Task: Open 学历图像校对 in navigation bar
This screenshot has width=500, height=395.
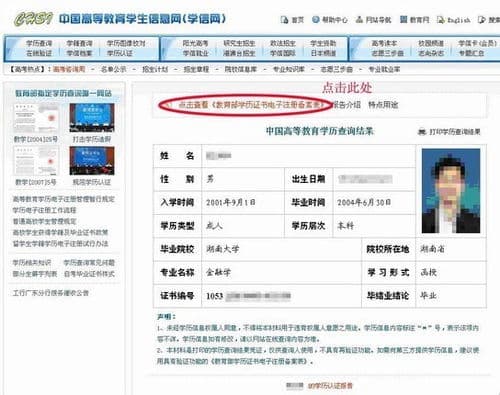Action: 126,44
